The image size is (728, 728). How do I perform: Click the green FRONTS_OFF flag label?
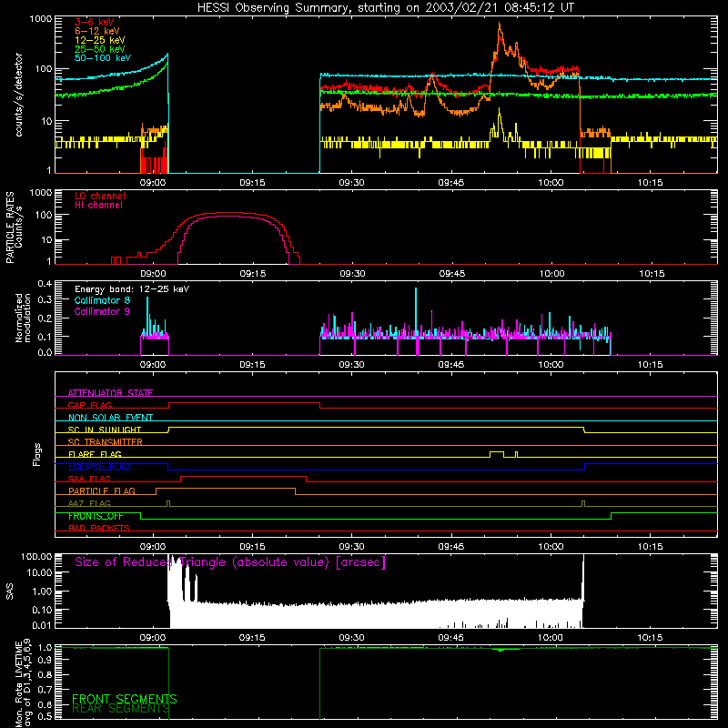pyautogui.click(x=96, y=516)
